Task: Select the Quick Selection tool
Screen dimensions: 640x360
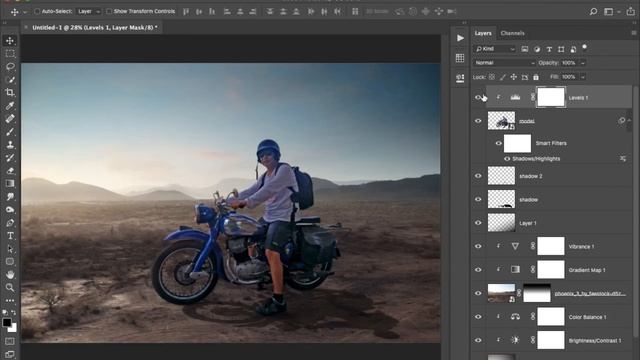Action: coord(10,80)
